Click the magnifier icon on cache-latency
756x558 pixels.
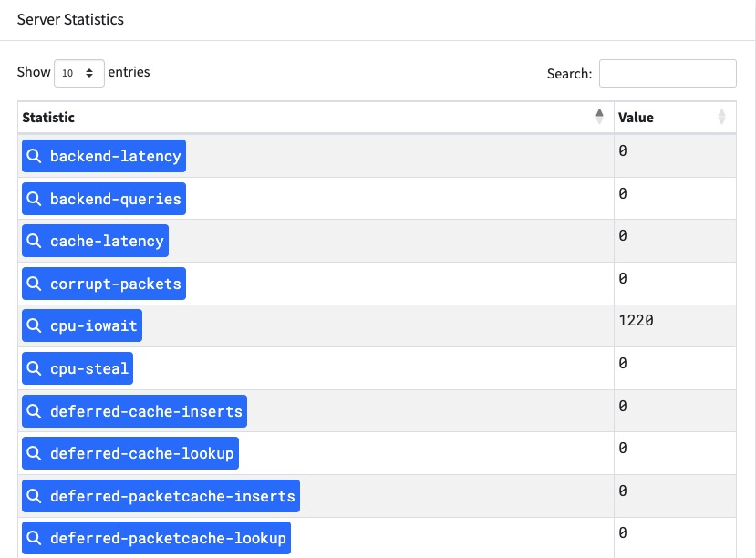(35, 241)
